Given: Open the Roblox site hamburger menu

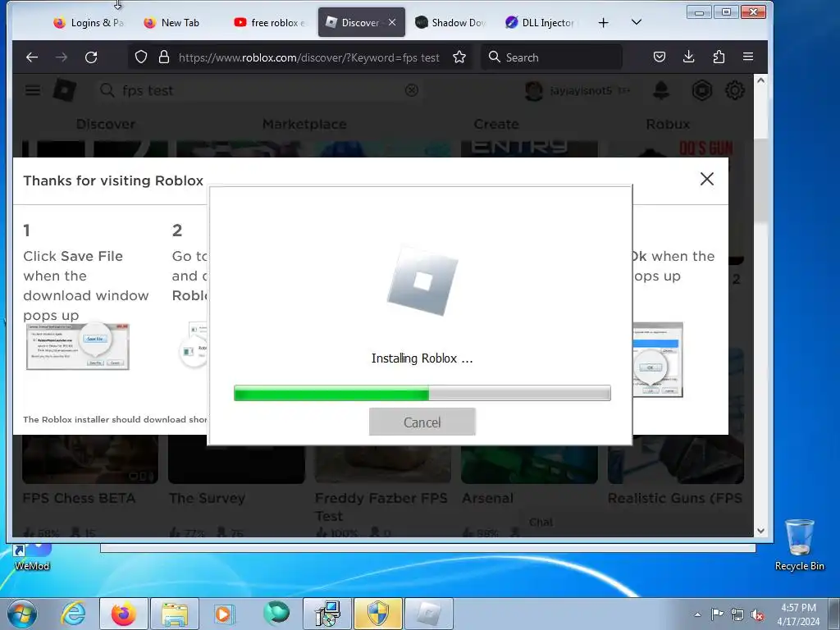Looking at the screenshot, I should tap(33, 90).
